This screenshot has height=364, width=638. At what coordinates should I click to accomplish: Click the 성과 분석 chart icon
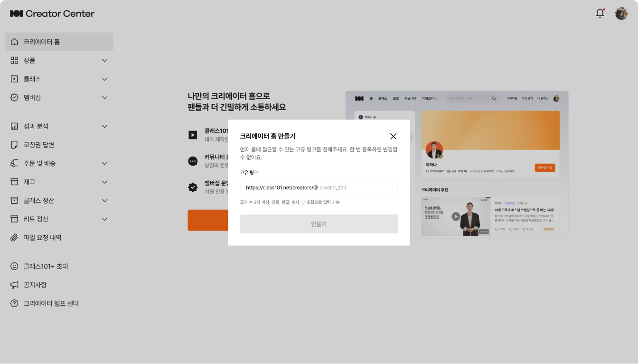[x=14, y=126]
